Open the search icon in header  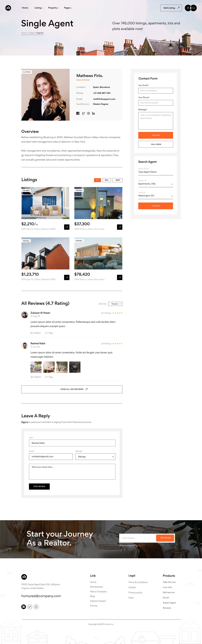[193, 8]
